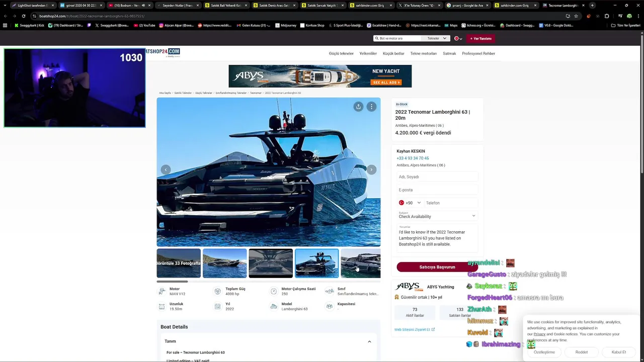644x362 pixels.
Task: Open the Maps bookmark
Action: click(x=451, y=25)
